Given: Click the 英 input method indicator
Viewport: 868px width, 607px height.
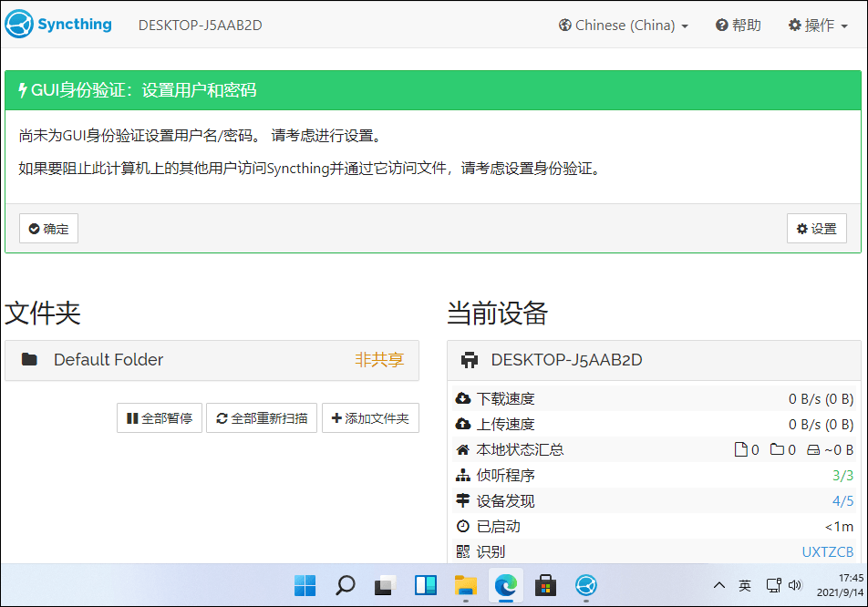Looking at the screenshot, I should (745, 585).
